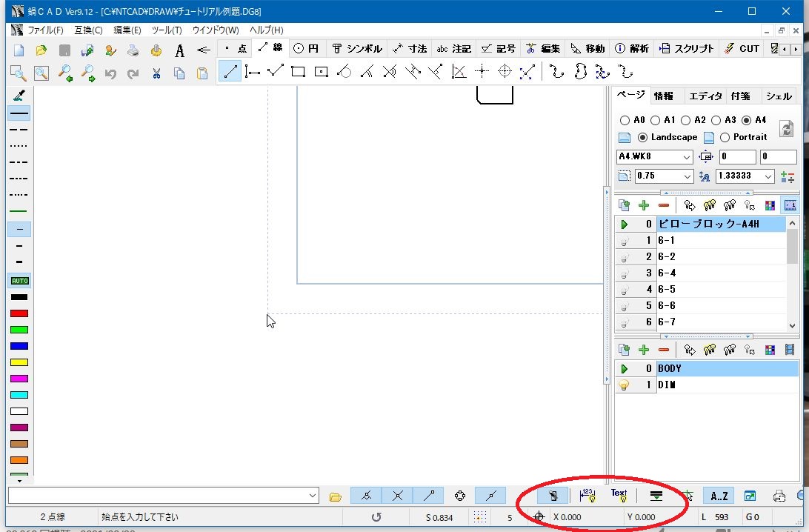Click the green plus icon above the layer list
The height and width of the screenshot is (532, 809).
[x=644, y=350]
